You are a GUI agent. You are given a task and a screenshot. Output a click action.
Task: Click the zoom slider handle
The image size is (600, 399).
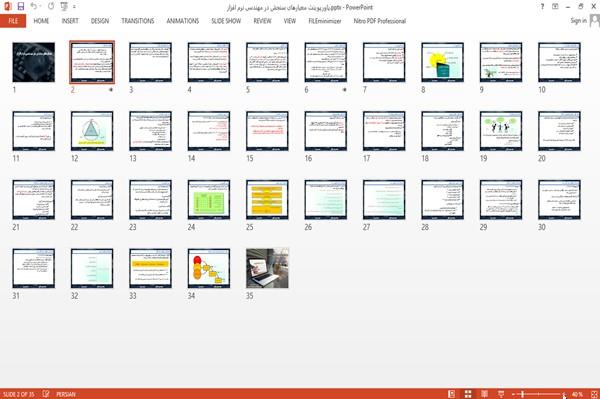pyautogui.click(x=522, y=394)
